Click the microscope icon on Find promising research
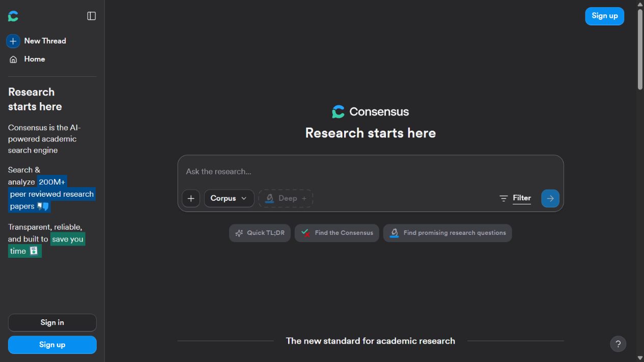This screenshot has width=644, height=362. click(394, 233)
